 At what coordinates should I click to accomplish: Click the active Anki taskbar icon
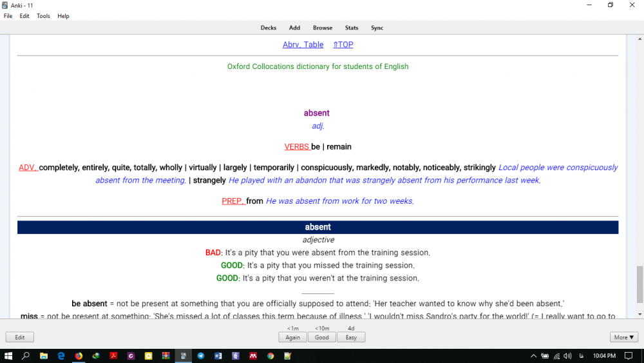183,356
